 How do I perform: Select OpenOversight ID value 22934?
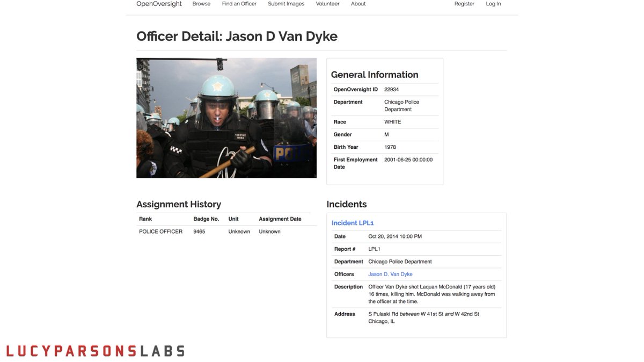coord(391,90)
